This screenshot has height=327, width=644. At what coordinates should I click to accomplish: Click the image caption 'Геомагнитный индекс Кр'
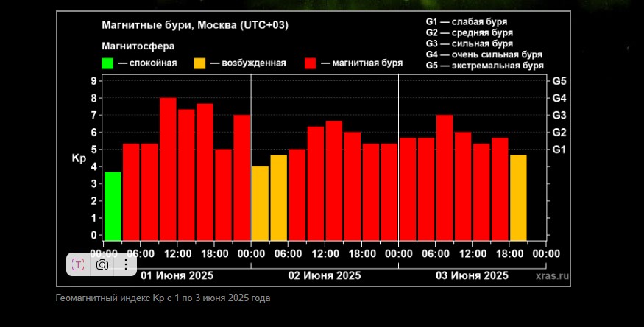tap(163, 298)
